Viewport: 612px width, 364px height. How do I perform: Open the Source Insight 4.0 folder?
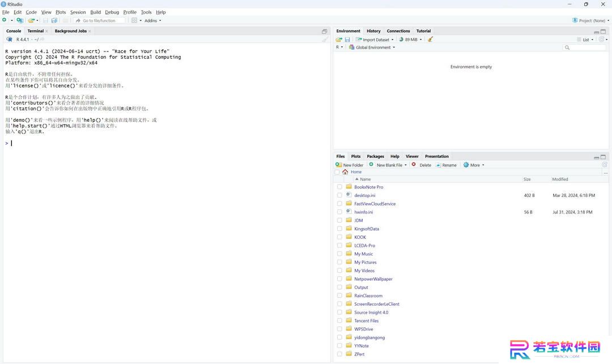point(371,312)
